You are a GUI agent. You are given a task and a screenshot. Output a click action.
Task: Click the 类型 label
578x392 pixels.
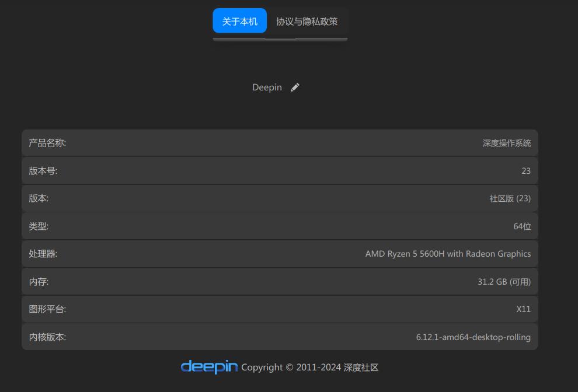[39, 226]
